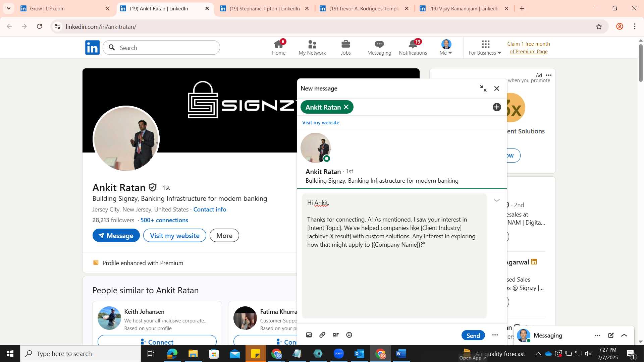Image resolution: width=644 pixels, height=362 pixels.
Task: Open Microsoft Edge from taskbar
Action: pyautogui.click(x=172, y=354)
